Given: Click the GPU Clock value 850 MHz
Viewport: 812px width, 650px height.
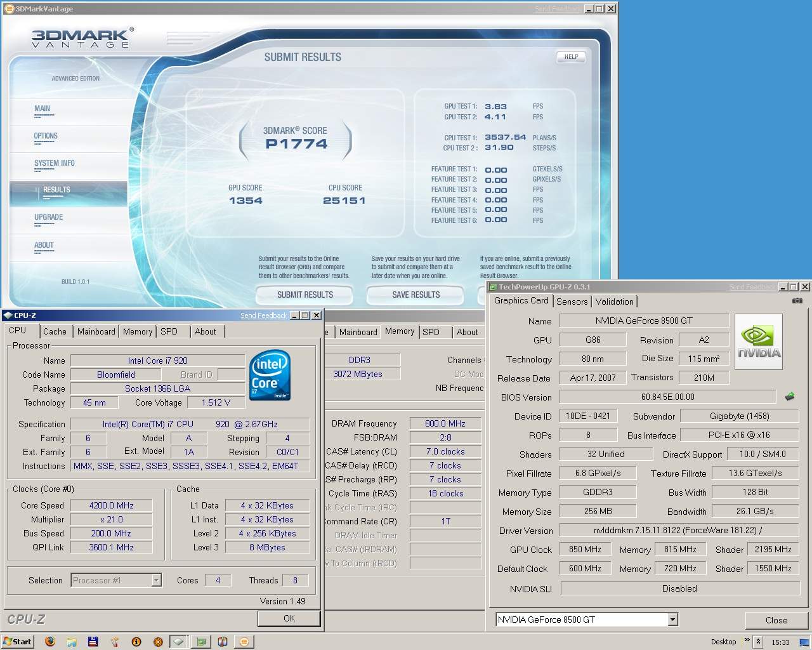Looking at the screenshot, I should click(x=585, y=550).
